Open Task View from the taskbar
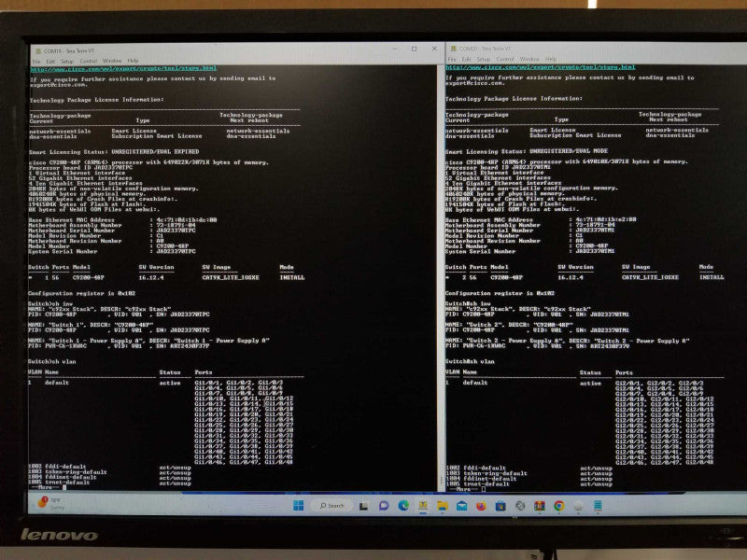 [363, 506]
